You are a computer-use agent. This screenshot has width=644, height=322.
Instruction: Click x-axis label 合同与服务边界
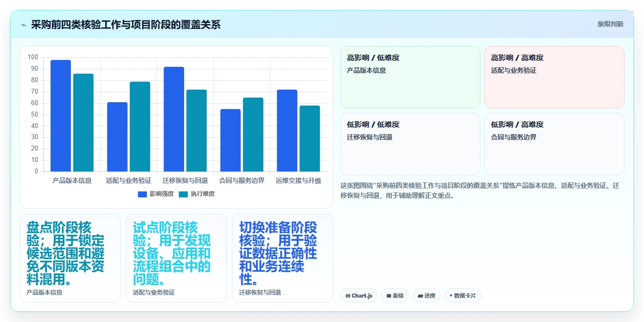click(242, 180)
